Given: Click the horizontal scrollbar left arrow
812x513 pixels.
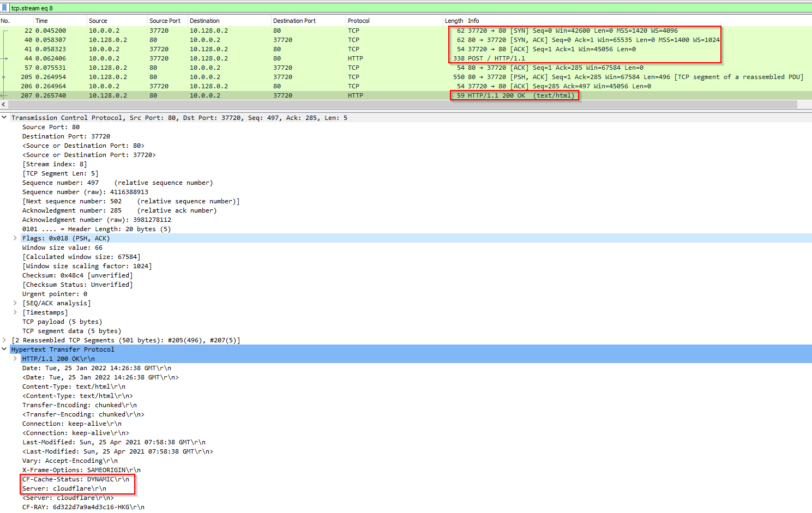Looking at the screenshot, I should pyautogui.click(x=4, y=104).
